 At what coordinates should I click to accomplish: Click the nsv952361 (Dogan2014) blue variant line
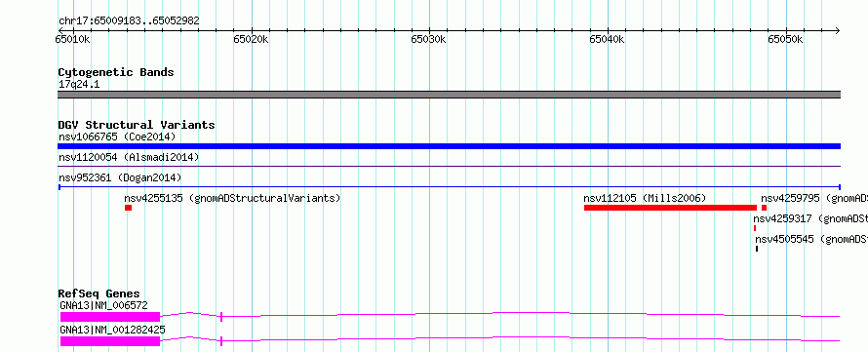click(x=449, y=187)
